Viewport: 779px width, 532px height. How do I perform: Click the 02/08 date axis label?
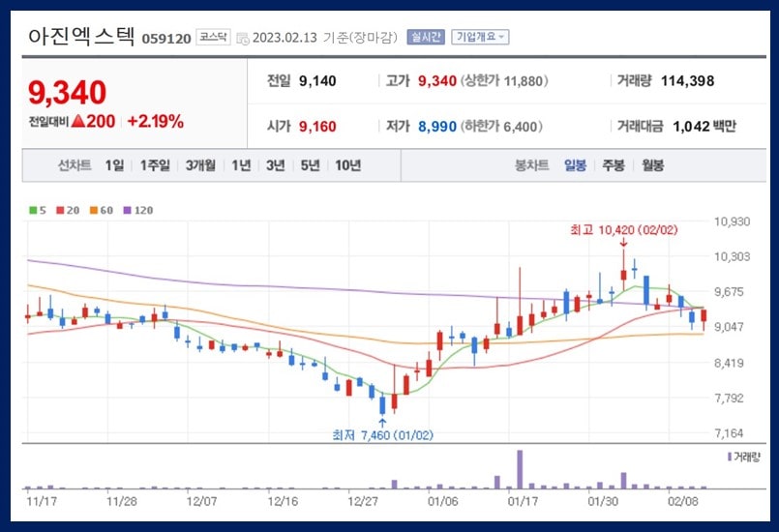coord(683,501)
